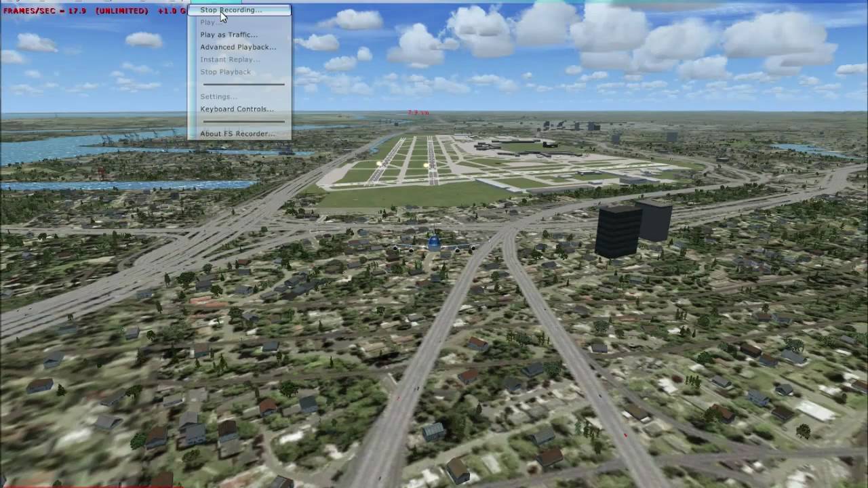Show About FS Recorder info
This screenshot has width=868, height=488.
click(x=239, y=134)
